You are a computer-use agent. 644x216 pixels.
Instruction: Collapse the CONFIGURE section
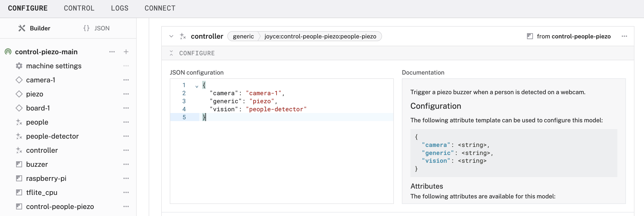click(171, 53)
